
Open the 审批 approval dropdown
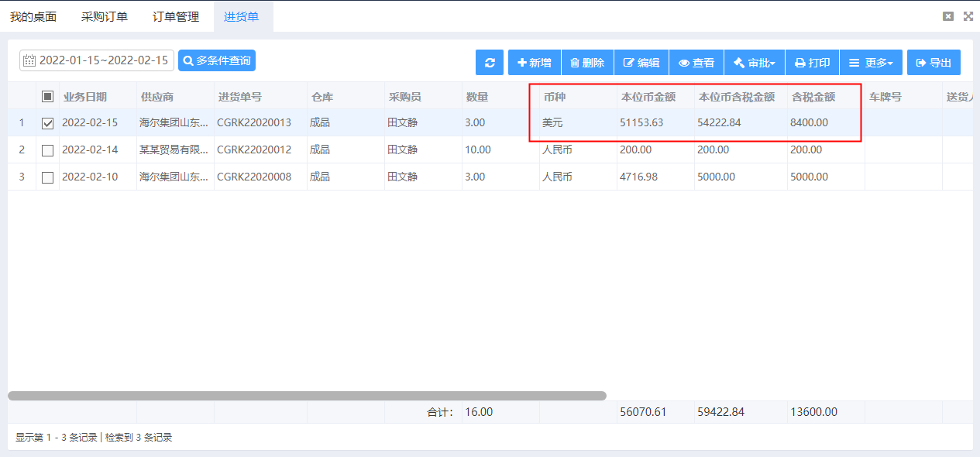[x=755, y=63]
